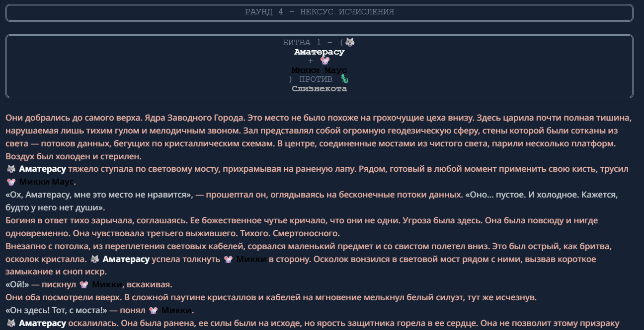Click the mouse emoji before 'Микки в сторону'

[x=228, y=260]
